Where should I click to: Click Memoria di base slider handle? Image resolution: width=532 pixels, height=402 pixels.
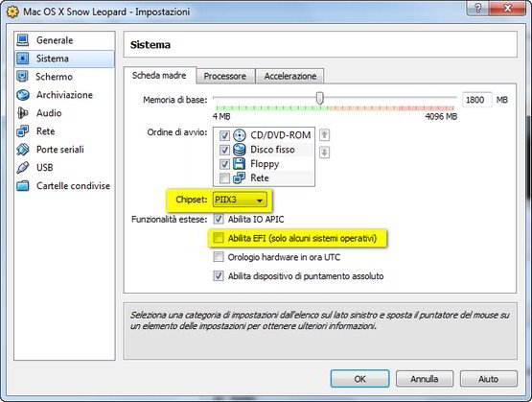tap(319, 98)
